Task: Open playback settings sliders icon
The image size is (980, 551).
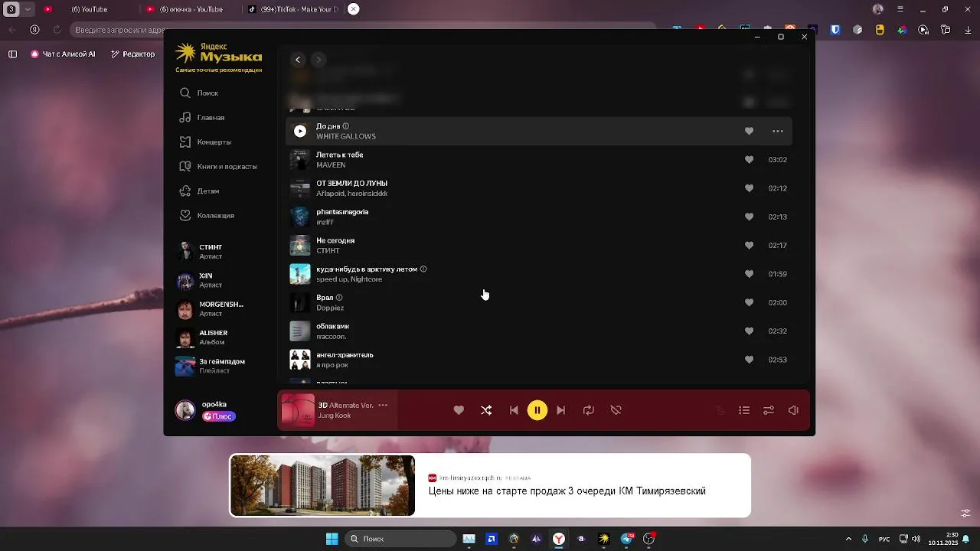Action: click(769, 410)
